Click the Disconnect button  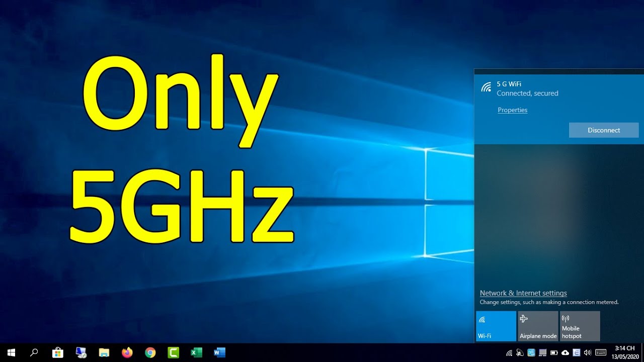click(604, 130)
